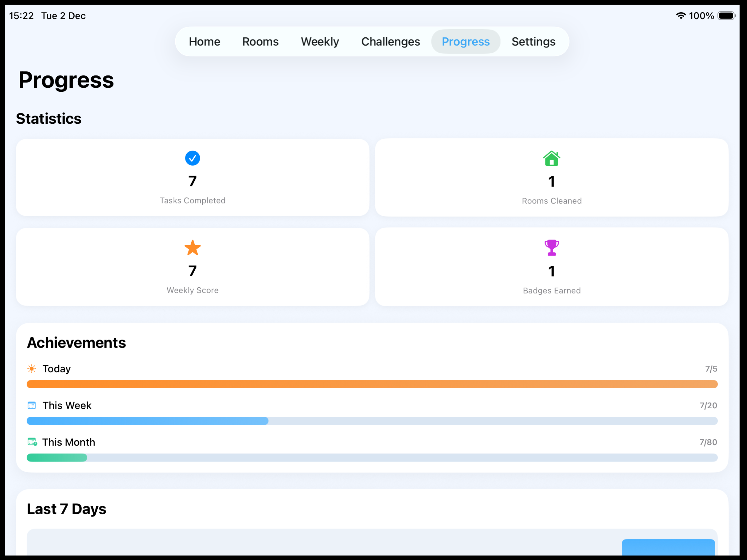The width and height of the screenshot is (747, 560).
Task: Click the green This Month progress bar
Action: tap(372, 458)
